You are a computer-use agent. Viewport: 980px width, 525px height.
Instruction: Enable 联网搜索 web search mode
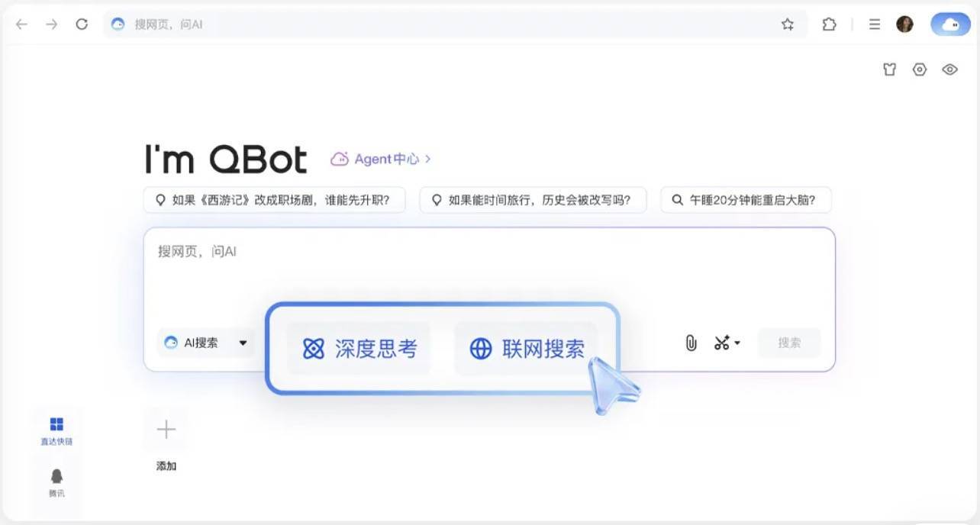click(x=527, y=349)
